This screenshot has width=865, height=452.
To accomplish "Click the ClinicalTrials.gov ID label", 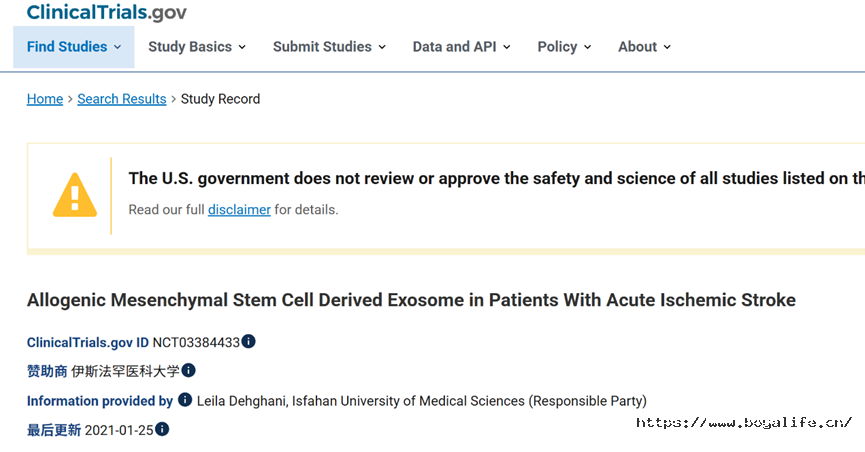I will coord(88,342).
